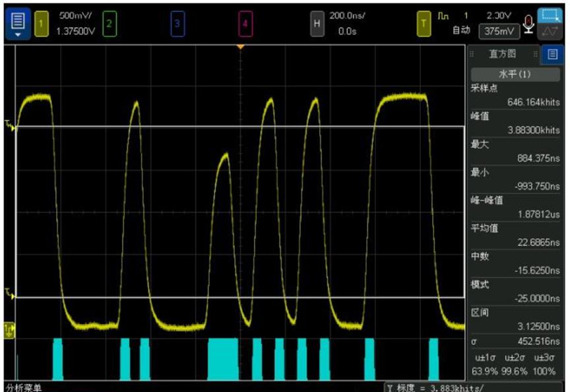Open the horizontal H settings button
The height and width of the screenshot is (392, 570).
[317, 24]
